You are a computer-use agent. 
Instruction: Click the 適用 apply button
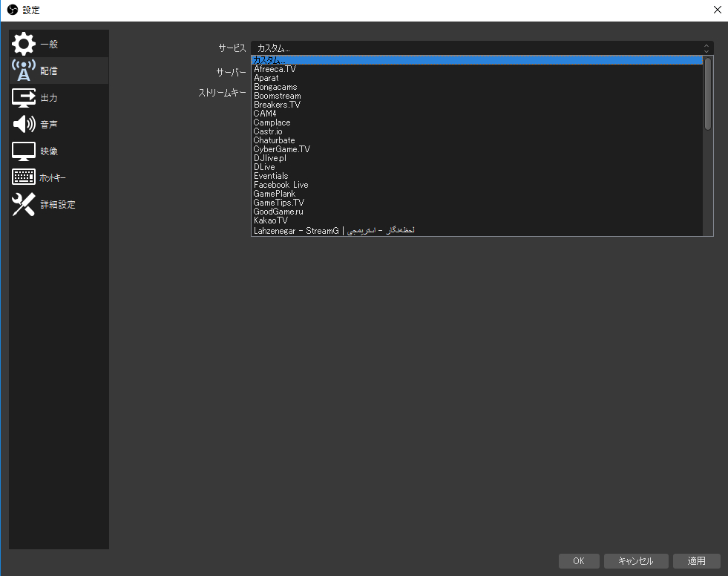[695, 561]
